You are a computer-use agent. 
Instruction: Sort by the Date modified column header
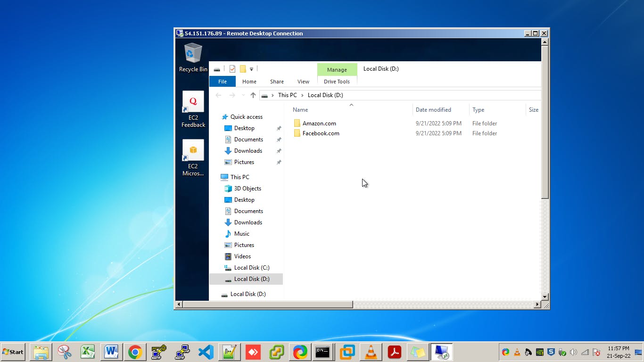click(x=433, y=110)
